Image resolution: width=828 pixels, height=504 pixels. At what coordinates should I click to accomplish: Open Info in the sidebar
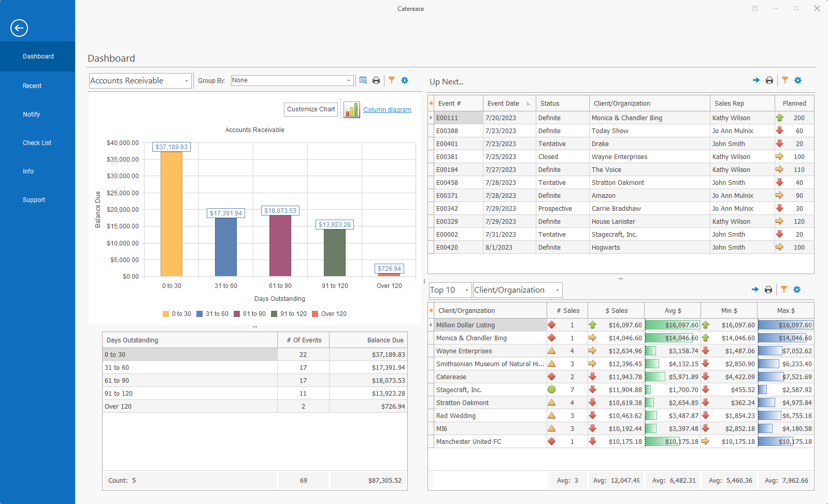tap(28, 171)
